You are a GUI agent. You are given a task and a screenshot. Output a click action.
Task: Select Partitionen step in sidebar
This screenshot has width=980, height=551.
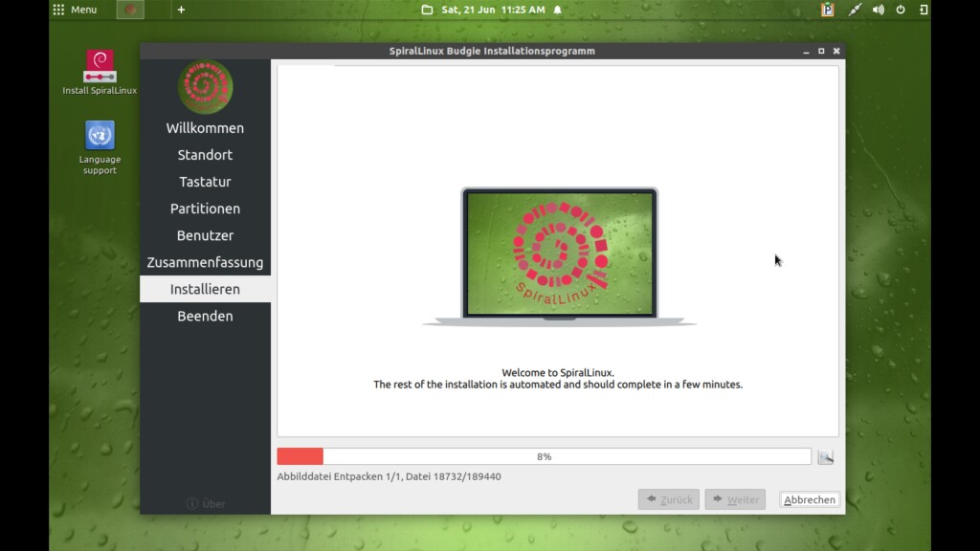[x=205, y=208]
